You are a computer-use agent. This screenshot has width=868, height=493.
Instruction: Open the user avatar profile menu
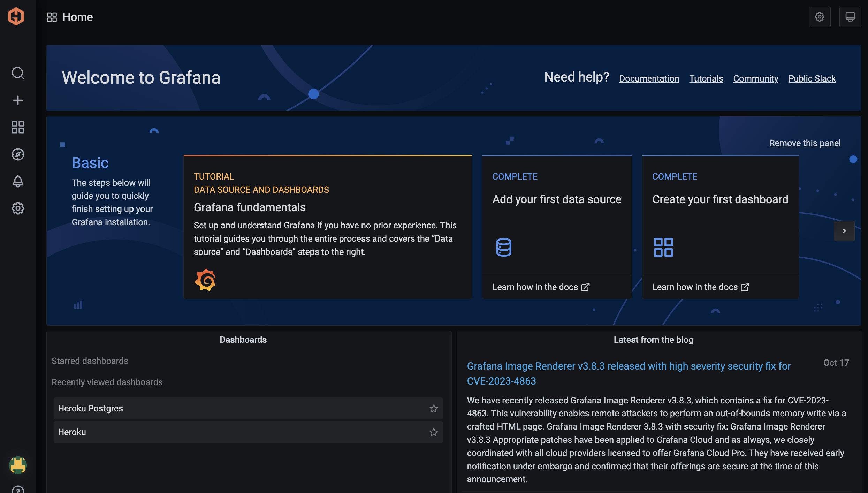click(x=18, y=465)
